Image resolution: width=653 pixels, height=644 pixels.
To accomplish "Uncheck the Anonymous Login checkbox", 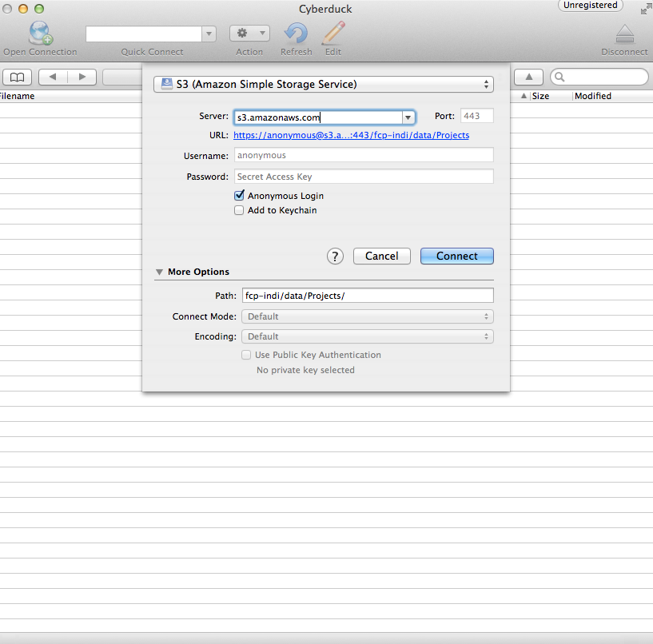I will click(239, 195).
